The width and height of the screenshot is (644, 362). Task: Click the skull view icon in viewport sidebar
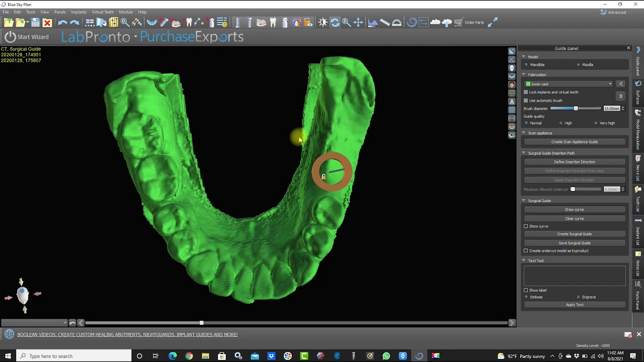tap(512, 68)
